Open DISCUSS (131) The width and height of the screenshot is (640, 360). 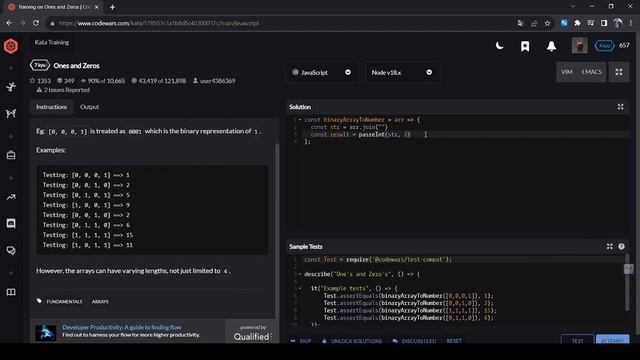point(414,341)
